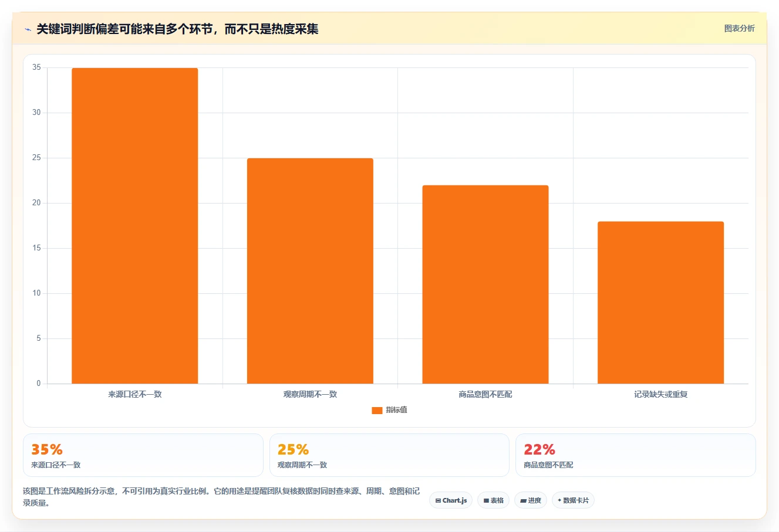Click the 商品意图不匹配 x-axis label
The width and height of the screenshot is (779, 532).
485,394
